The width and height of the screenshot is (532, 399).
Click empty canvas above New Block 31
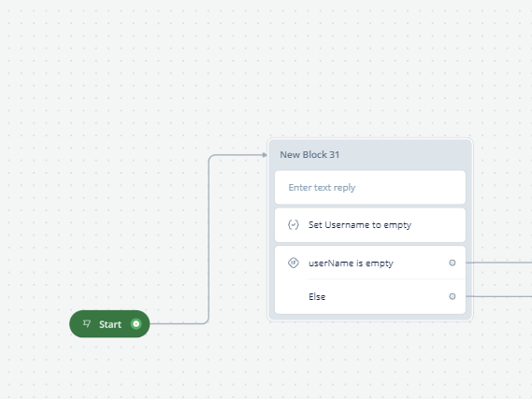click(x=370, y=85)
